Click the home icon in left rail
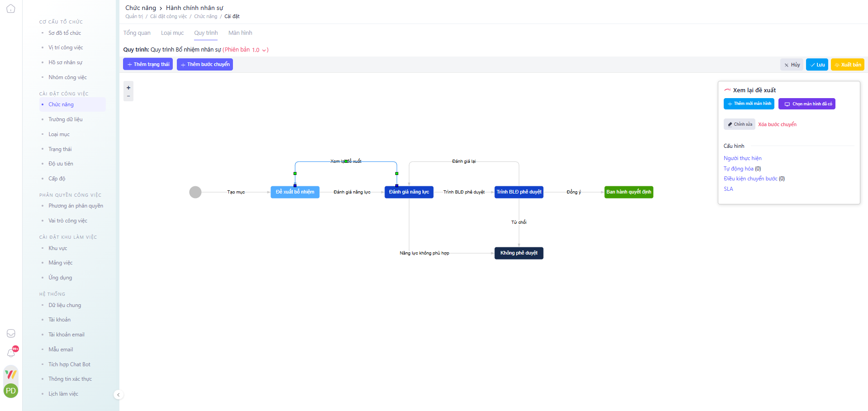Viewport: 868px width, 411px height. coord(11,9)
